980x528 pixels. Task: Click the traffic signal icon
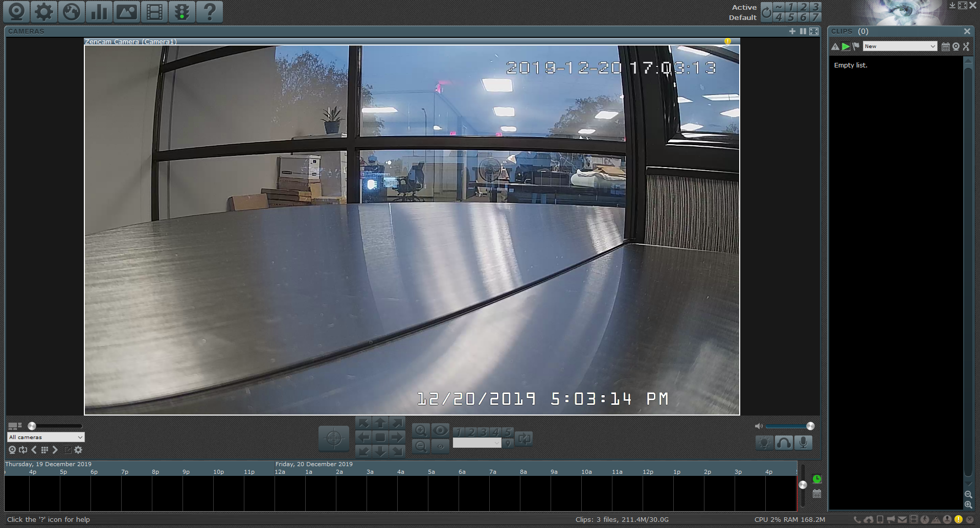tap(182, 12)
